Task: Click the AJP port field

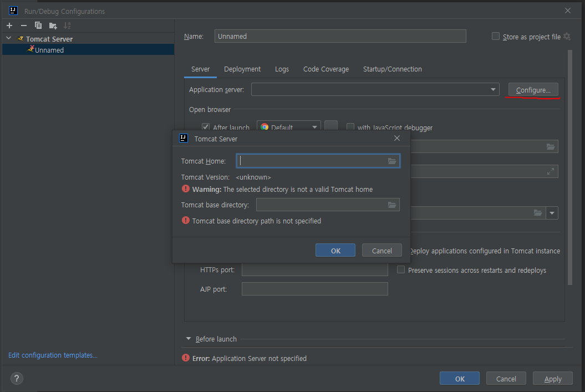Action: [314, 289]
